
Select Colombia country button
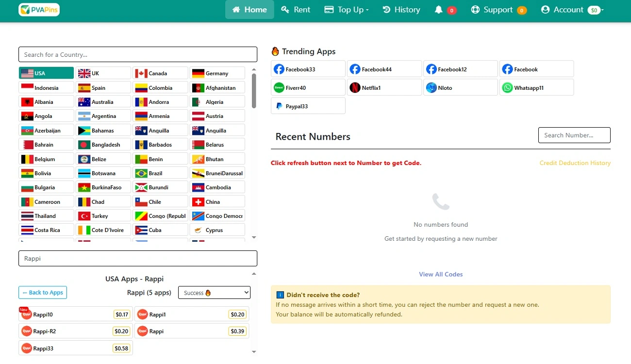[x=160, y=88]
